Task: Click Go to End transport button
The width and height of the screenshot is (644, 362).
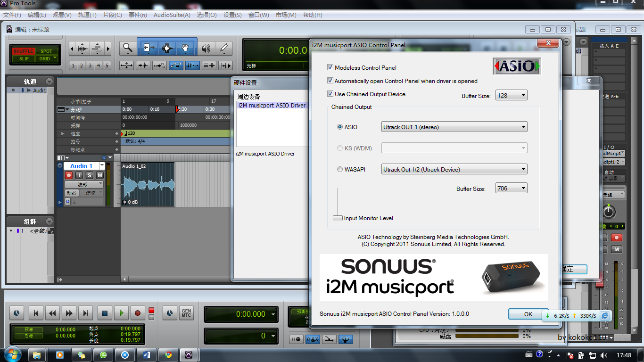Action: tap(85, 313)
